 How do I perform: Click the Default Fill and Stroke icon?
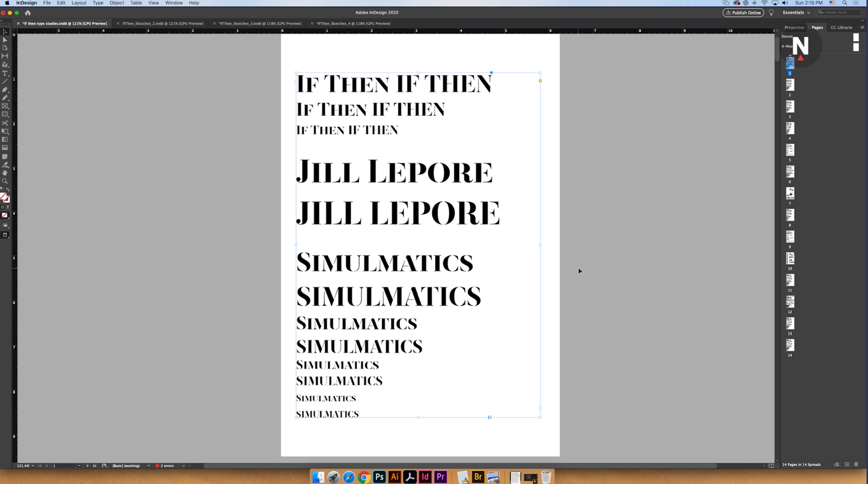click(x=3, y=189)
